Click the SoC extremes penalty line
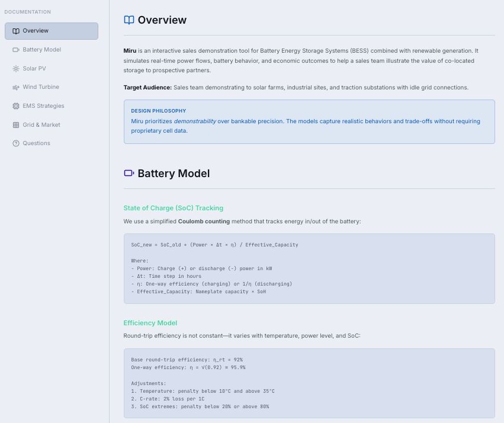This screenshot has width=504, height=423. (x=200, y=406)
